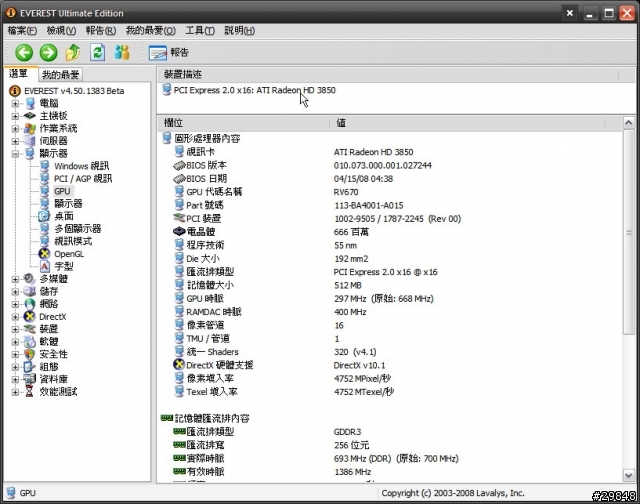Click the 主機板 motherboard icon
Screen dimensions: 640x504
pyautogui.click(x=30, y=116)
